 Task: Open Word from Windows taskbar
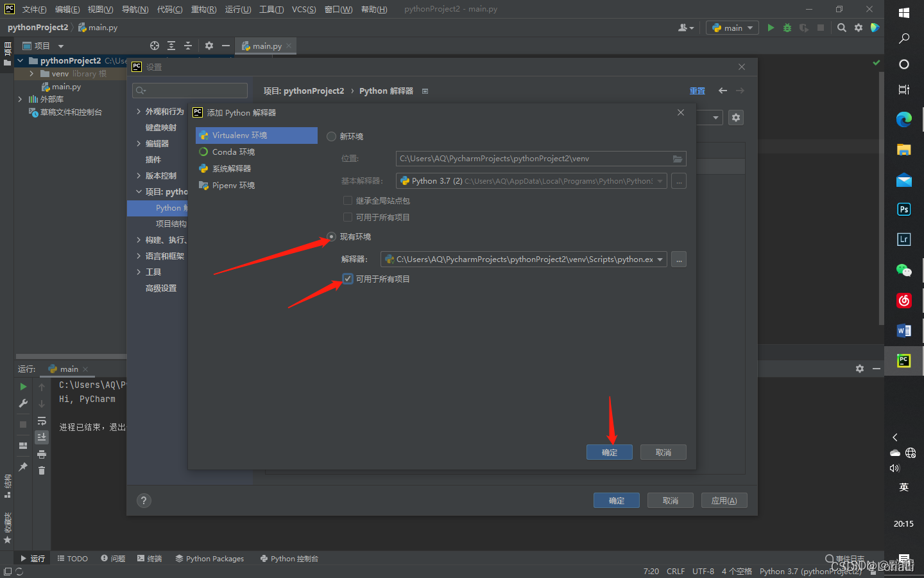904,331
